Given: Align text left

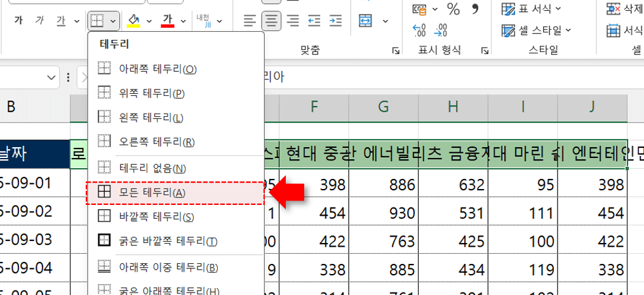Looking at the screenshot, I should (250, 20).
